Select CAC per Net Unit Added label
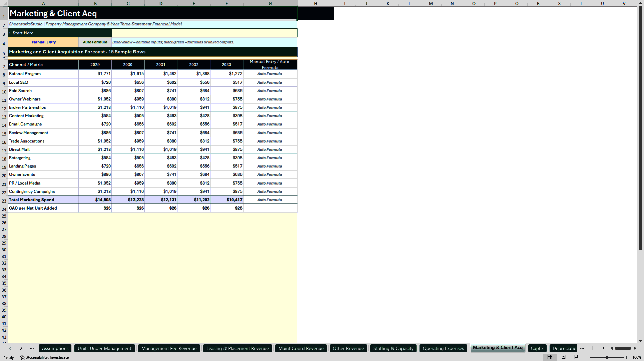644x361 pixels. (x=43, y=208)
